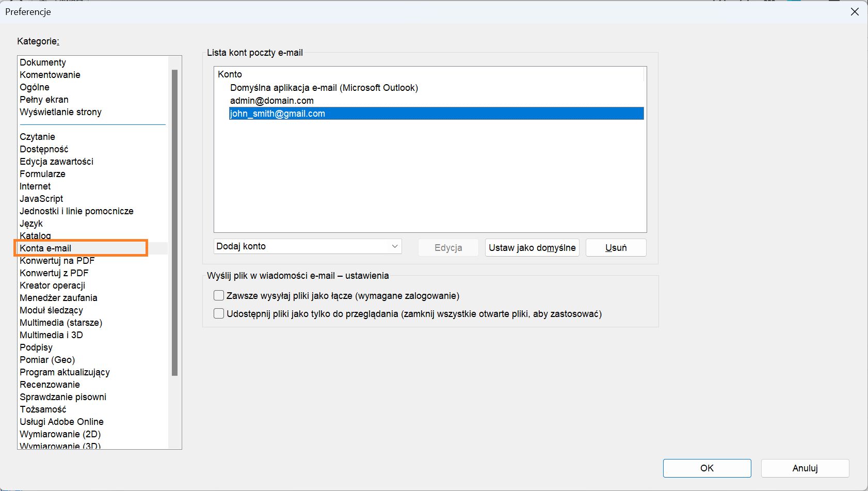
Task: Select john_smith@gmail.com in the account list
Action: 278,114
